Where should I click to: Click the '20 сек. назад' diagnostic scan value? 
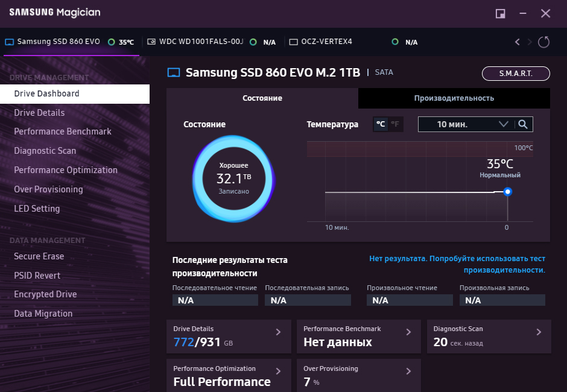point(458,342)
